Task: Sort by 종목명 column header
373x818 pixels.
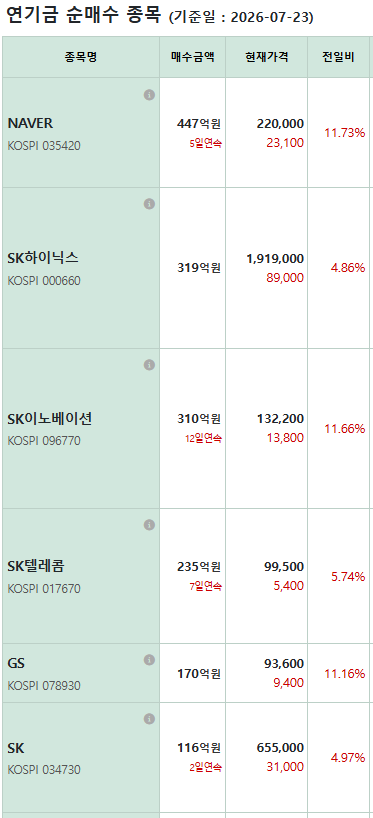Action: [x=81, y=57]
